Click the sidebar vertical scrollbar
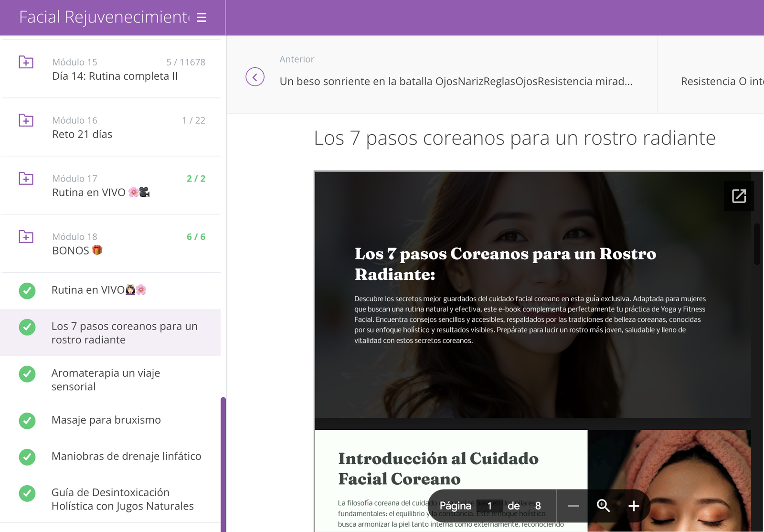764x532 pixels. [223, 463]
